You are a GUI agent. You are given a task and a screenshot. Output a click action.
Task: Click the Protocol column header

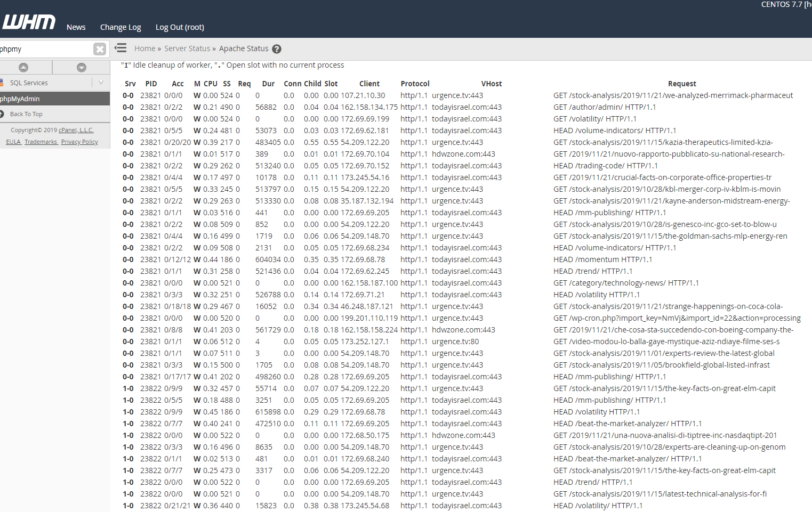pyautogui.click(x=415, y=84)
